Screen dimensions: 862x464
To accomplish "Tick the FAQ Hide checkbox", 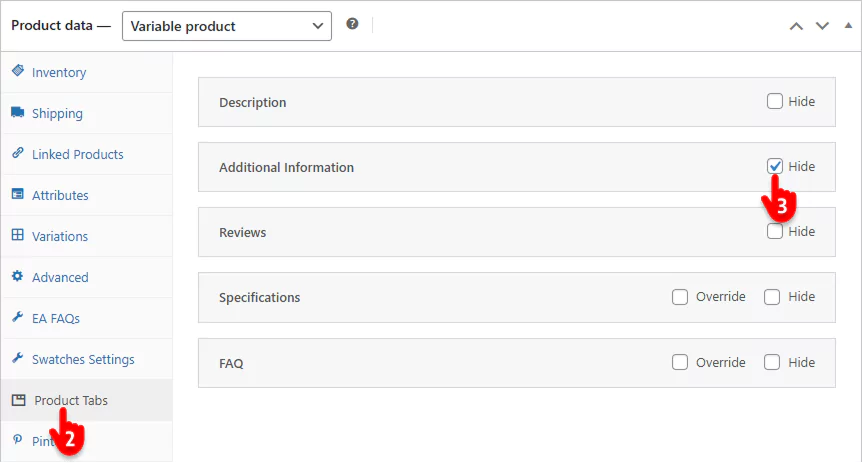I will (772, 362).
